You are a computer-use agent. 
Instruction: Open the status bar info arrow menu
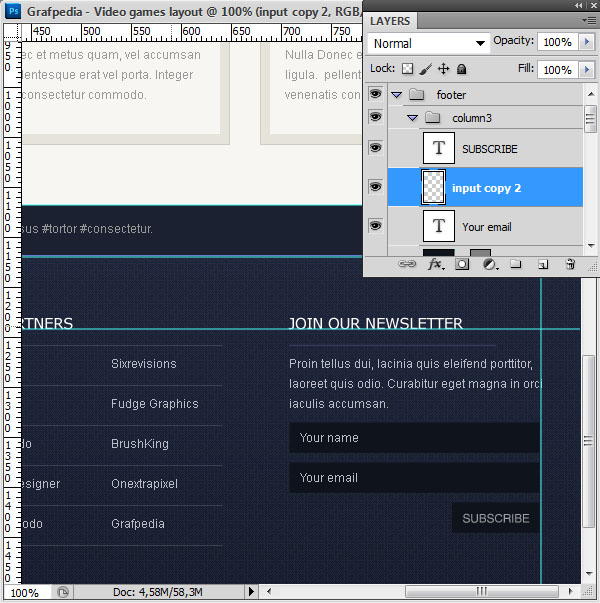[x=251, y=591]
